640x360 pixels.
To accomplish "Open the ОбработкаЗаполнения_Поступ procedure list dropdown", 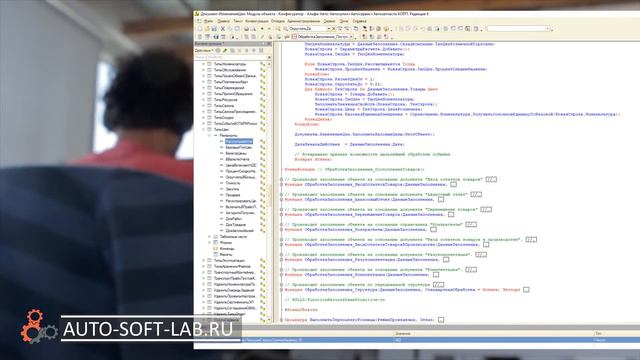I will [351, 37].
